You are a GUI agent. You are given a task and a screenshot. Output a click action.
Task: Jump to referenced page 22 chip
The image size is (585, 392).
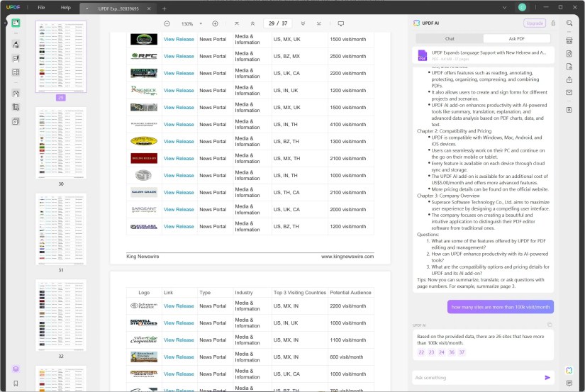[x=421, y=352]
